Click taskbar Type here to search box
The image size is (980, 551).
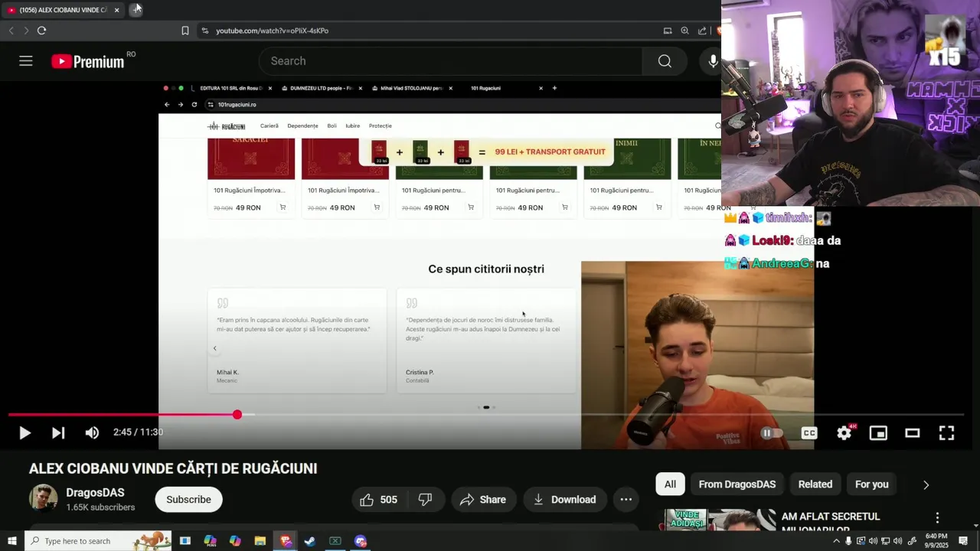point(98,541)
